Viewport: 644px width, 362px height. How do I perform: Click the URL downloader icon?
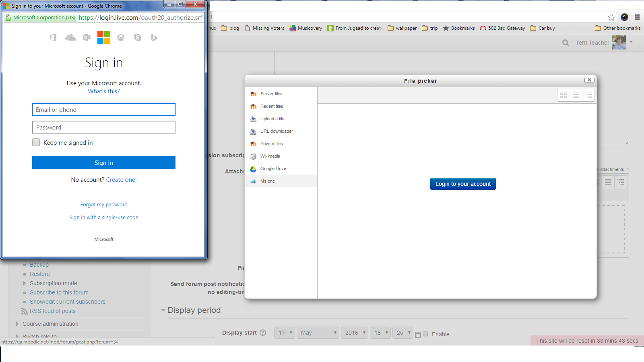click(x=253, y=132)
